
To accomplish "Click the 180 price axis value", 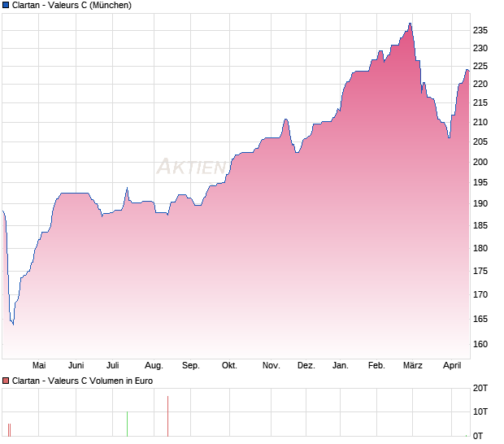I will [x=480, y=248].
